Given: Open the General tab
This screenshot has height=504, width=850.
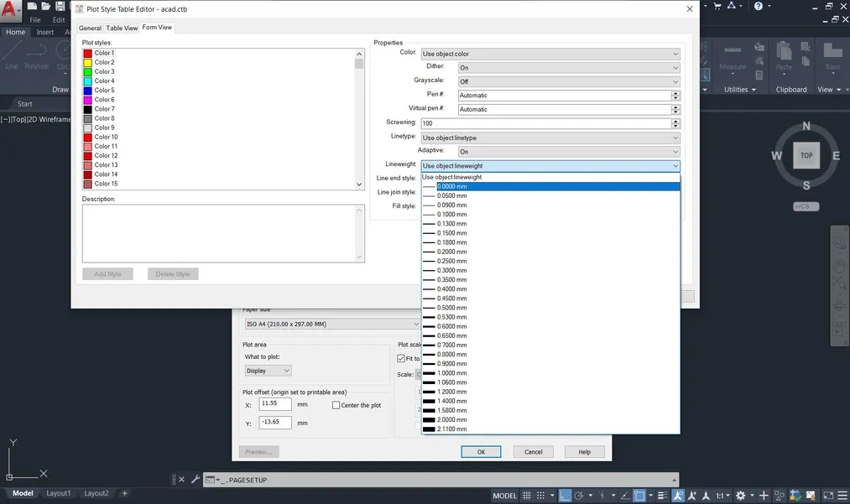Looking at the screenshot, I should point(90,28).
